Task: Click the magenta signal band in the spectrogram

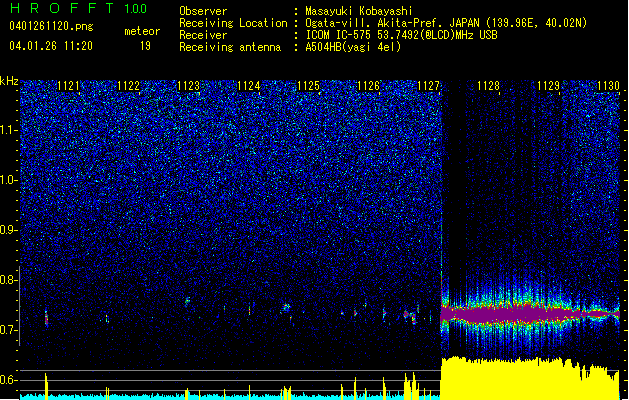Action: click(530, 314)
